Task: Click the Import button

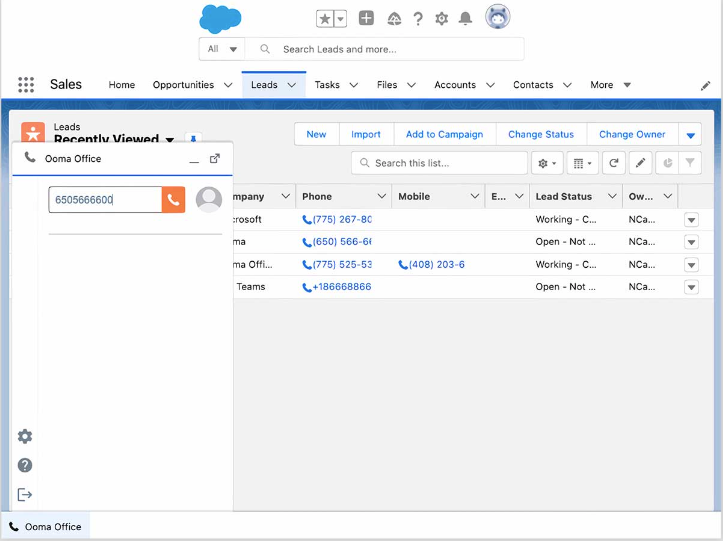Action: point(366,134)
